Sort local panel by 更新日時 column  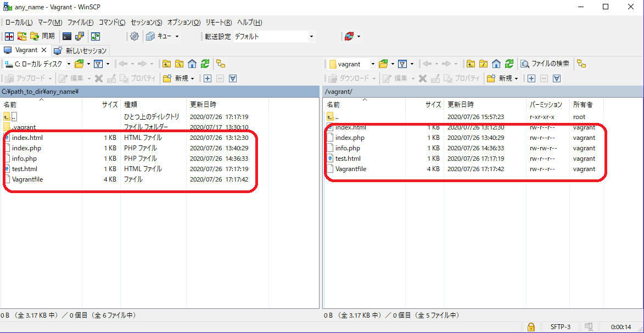pos(227,105)
